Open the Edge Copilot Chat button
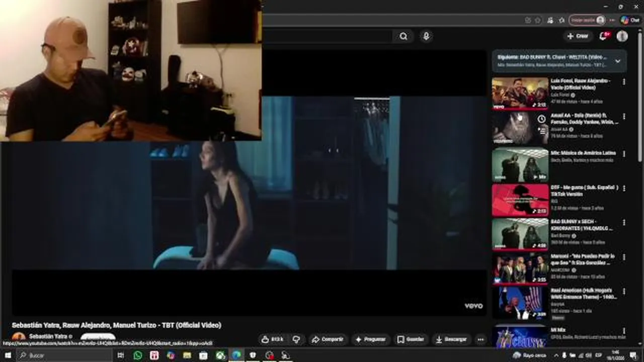 [630, 21]
